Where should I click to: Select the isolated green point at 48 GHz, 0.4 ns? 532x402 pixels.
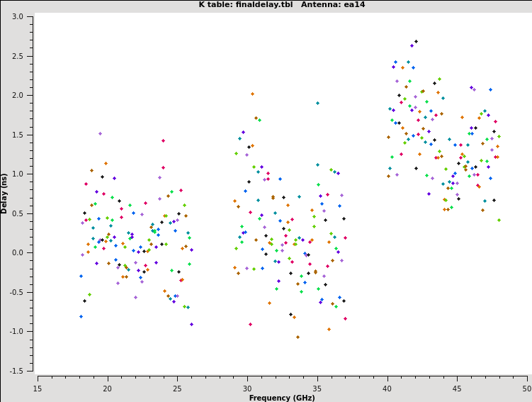tap(499, 220)
